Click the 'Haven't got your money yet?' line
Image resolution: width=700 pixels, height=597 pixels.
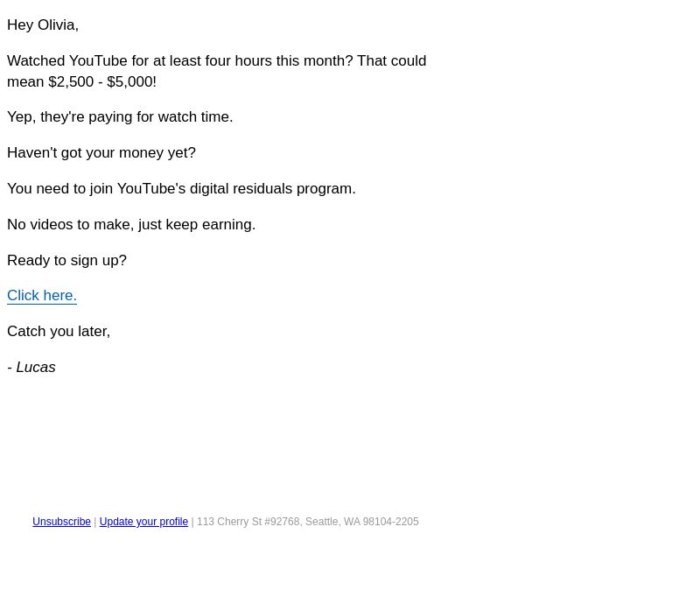pyautogui.click(x=101, y=152)
